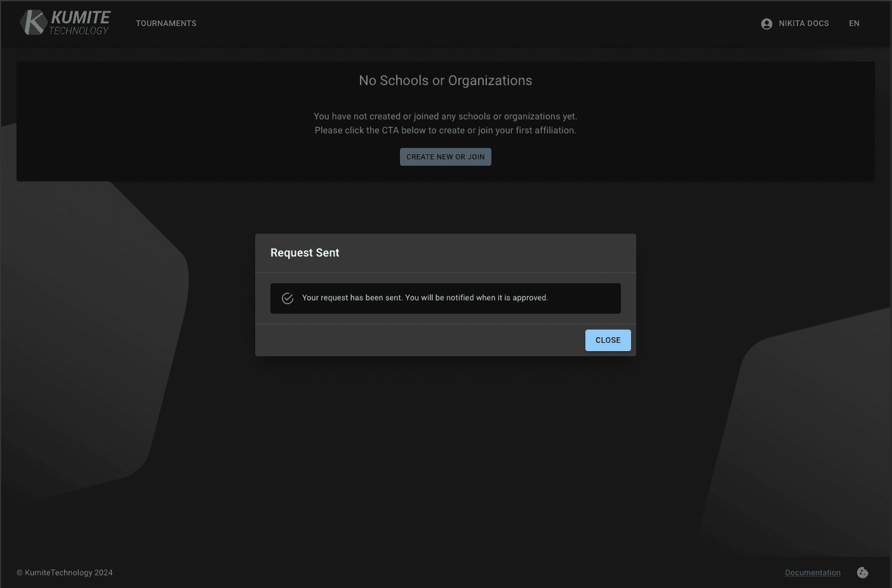Open the Tournaments menu item
The width and height of the screenshot is (892, 588).
tap(166, 23)
